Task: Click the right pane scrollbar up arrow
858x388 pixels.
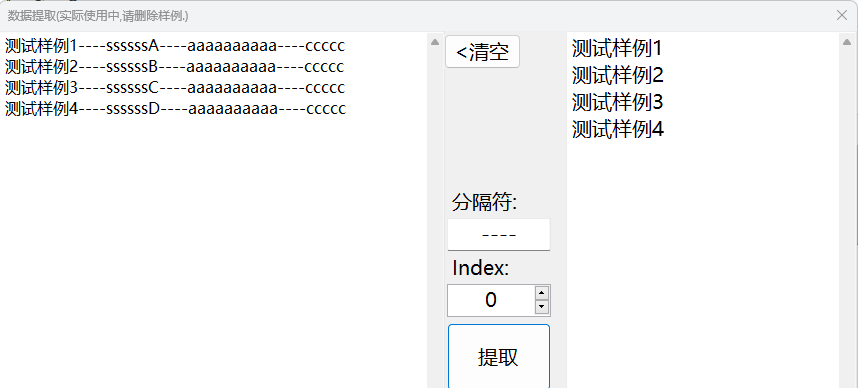Action: 847,42
